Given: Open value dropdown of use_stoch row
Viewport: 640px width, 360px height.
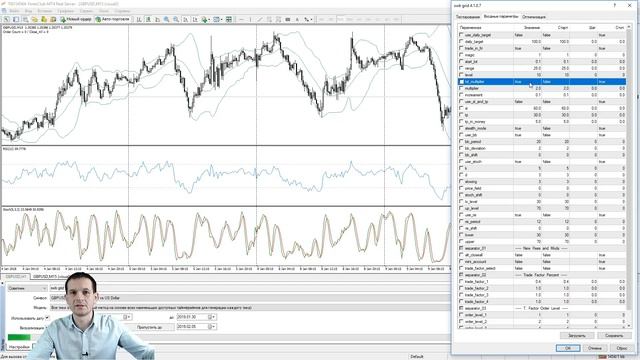Looking at the screenshot, I should click(527, 162).
